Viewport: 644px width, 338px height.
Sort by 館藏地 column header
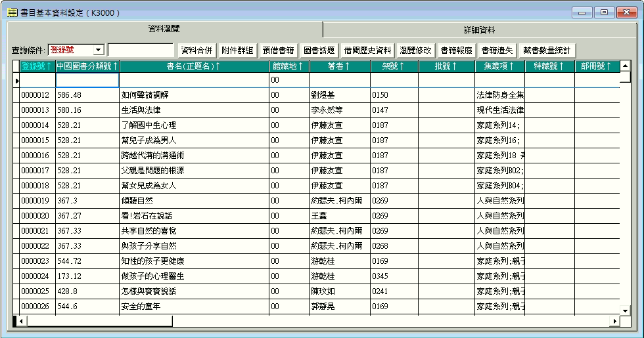[288, 66]
